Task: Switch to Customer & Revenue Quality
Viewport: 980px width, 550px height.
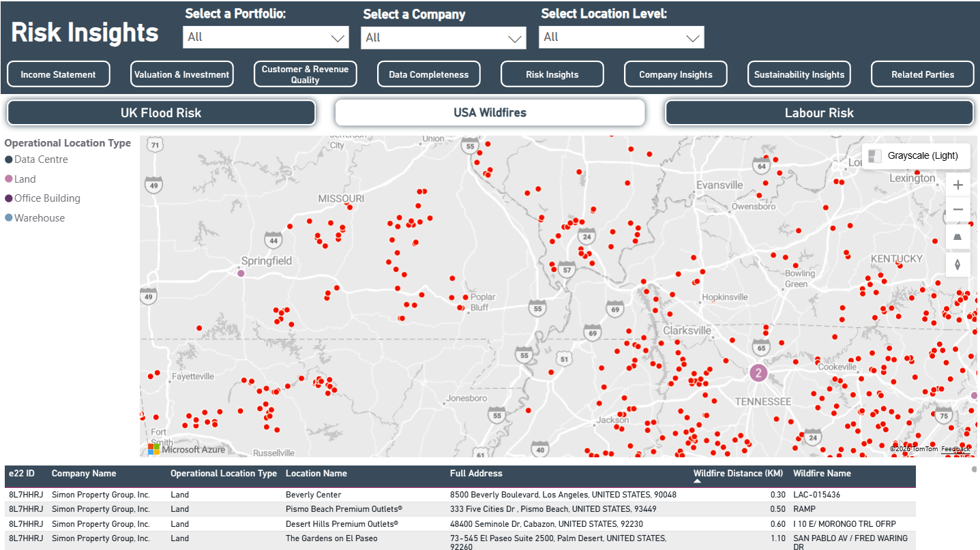Action: (306, 74)
